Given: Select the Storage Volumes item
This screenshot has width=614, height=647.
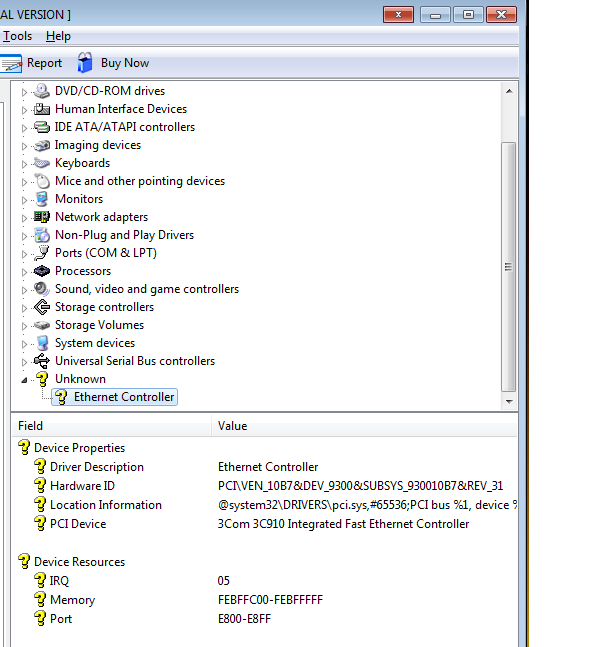Looking at the screenshot, I should (99, 325).
